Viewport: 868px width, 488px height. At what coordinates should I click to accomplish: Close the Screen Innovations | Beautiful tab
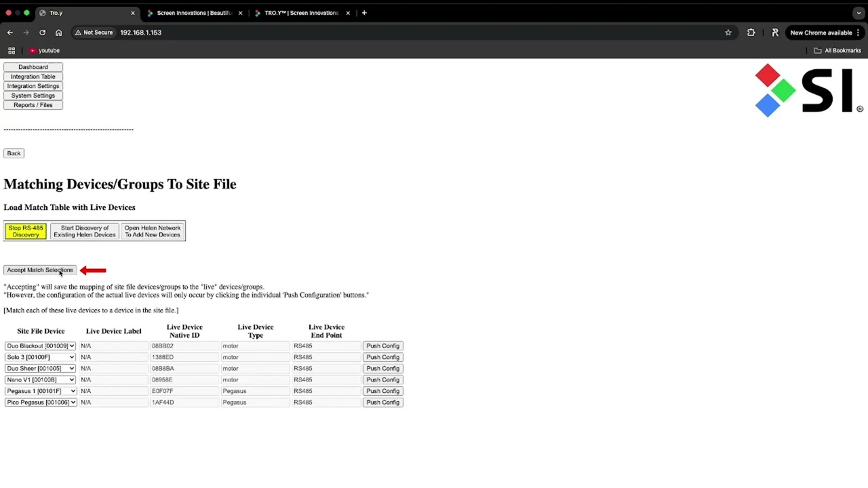tap(240, 13)
